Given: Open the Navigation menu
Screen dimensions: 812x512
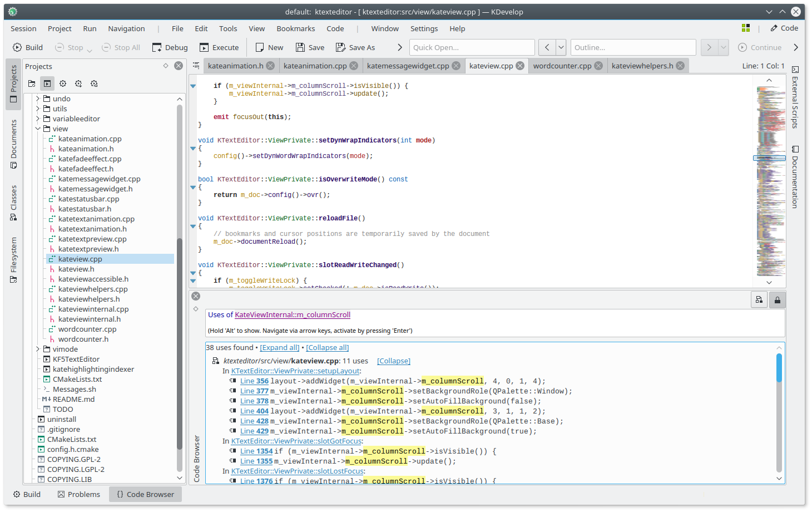Looking at the screenshot, I should pos(126,28).
